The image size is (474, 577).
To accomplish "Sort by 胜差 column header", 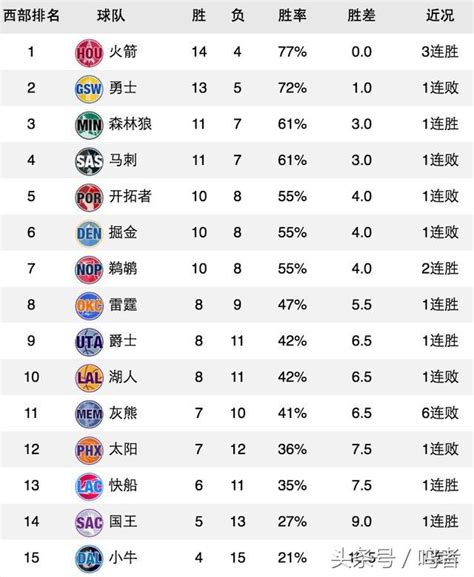I will [361, 15].
